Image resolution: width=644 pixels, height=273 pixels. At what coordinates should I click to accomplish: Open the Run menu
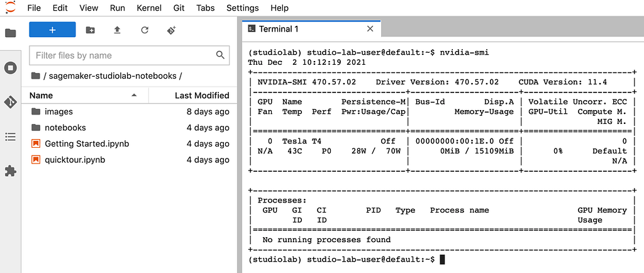point(118,8)
